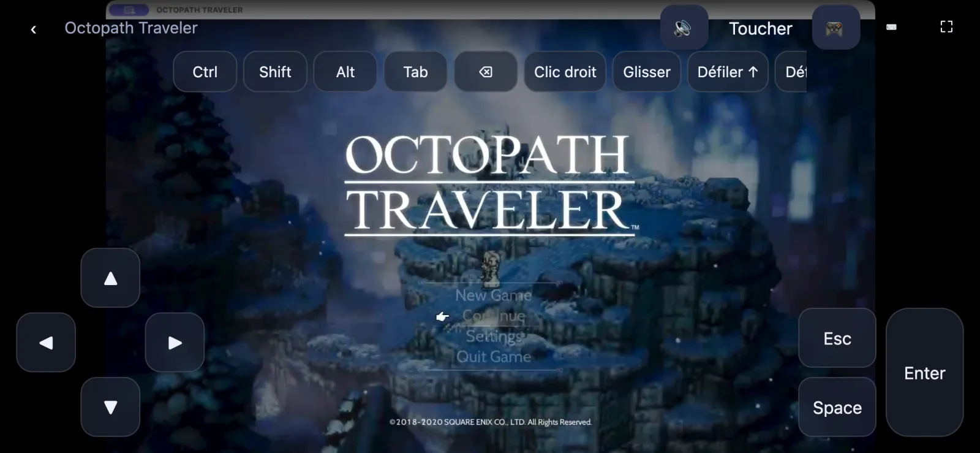The height and width of the screenshot is (453, 980).
Task: Tap the Space key button
Action: tap(837, 407)
